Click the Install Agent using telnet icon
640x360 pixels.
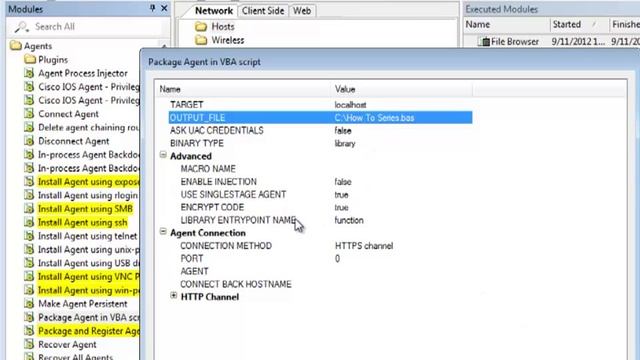tap(29, 236)
